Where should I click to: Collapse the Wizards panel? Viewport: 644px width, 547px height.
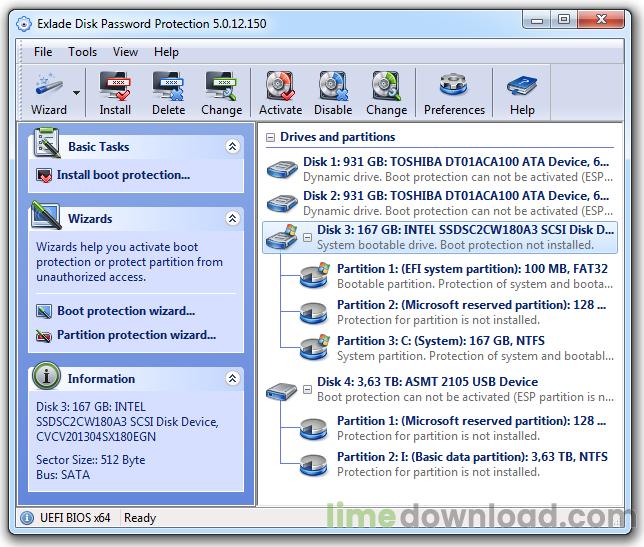point(232,219)
